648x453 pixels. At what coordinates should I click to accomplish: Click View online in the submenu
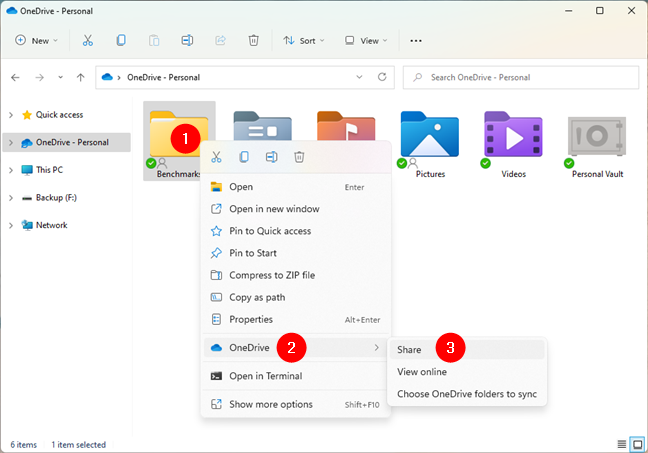coord(467,372)
